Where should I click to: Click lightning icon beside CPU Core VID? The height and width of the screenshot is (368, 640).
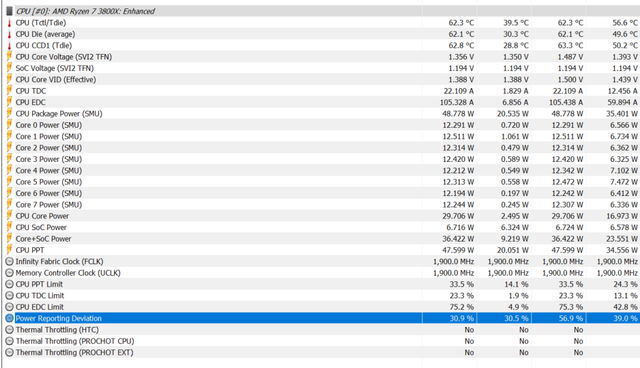(x=9, y=80)
